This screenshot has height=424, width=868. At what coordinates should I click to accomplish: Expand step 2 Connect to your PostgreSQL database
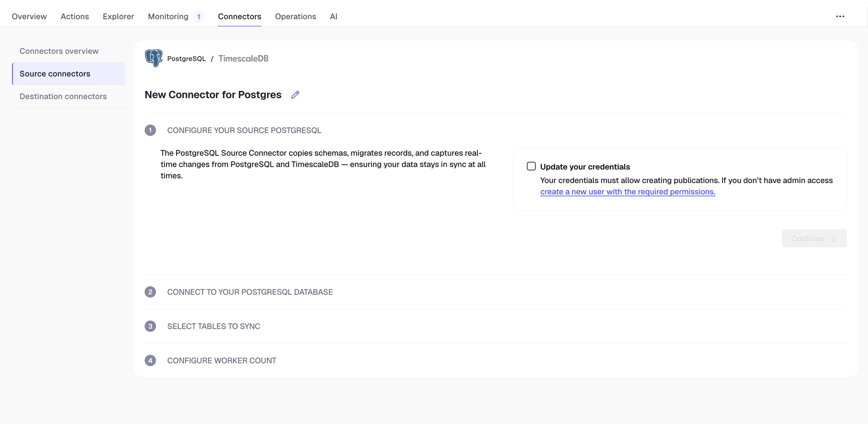point(495,292)
